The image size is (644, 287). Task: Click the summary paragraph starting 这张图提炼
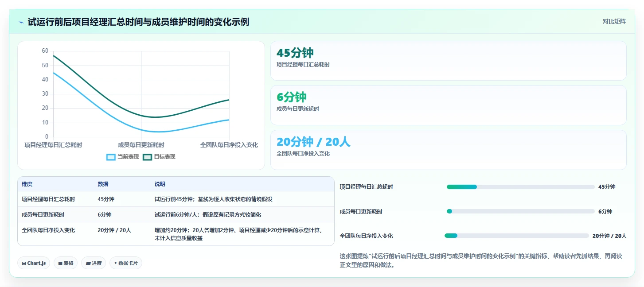coord(481,261)
